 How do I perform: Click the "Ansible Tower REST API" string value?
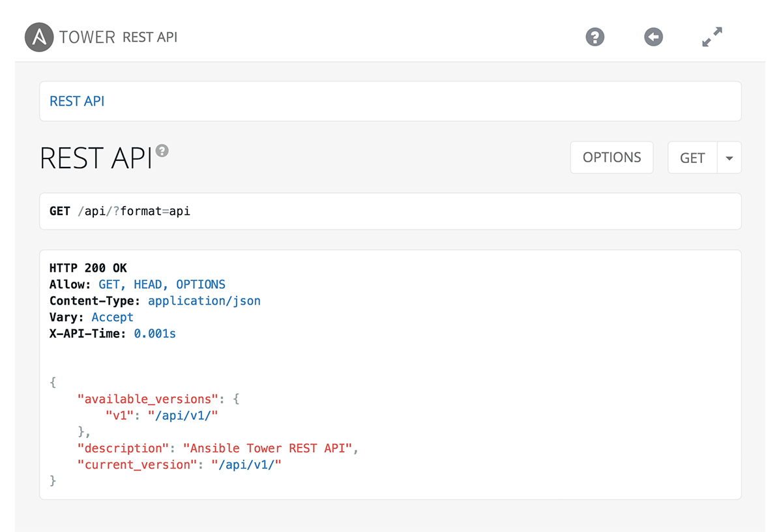coord(267,448)
